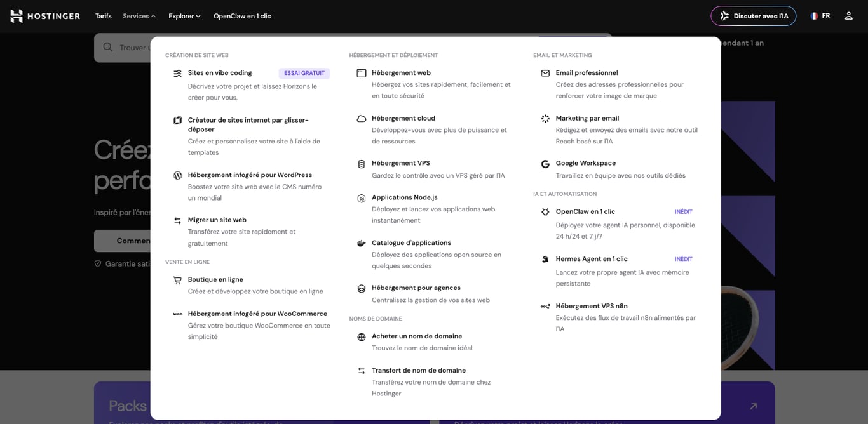Click the arrow icon on purple card
Viewport: 868px width, 424px height.
pyautogui.click(x=754, y=406)
